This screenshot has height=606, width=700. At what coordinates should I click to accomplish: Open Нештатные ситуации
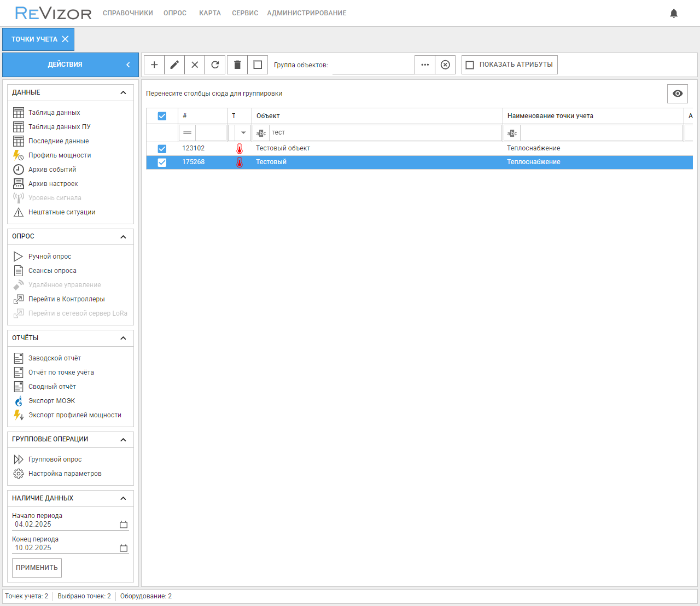pyautogui.click(x=62, y=212)
